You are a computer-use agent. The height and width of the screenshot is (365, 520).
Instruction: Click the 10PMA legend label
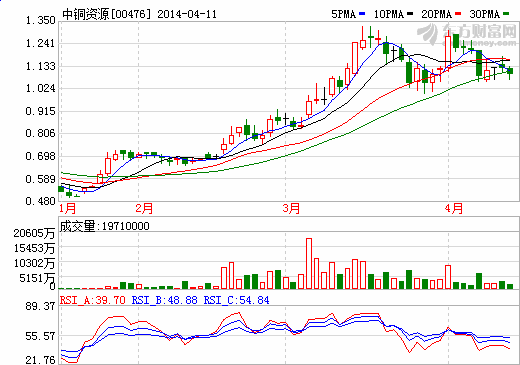coord(389,14)
